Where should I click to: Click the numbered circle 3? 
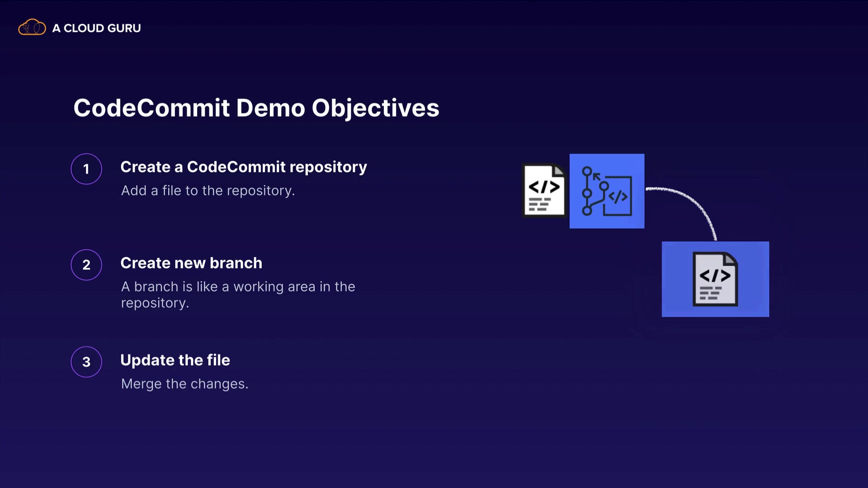coord(86,362)
